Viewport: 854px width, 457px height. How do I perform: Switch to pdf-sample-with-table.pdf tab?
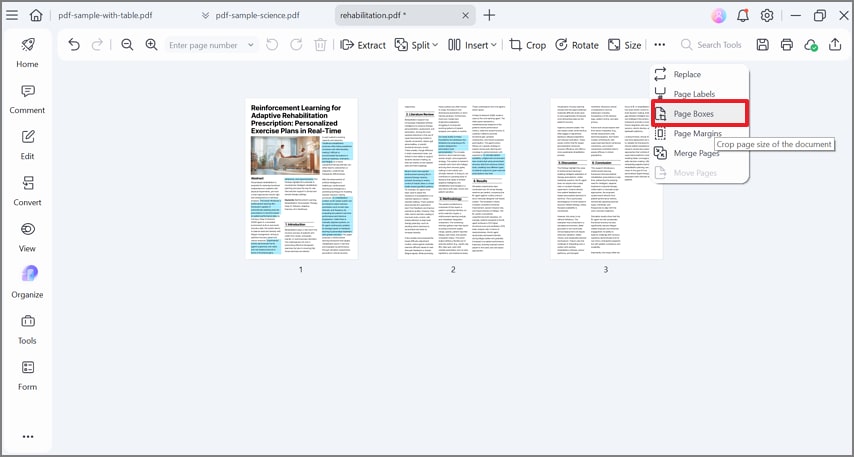(105, 15)
